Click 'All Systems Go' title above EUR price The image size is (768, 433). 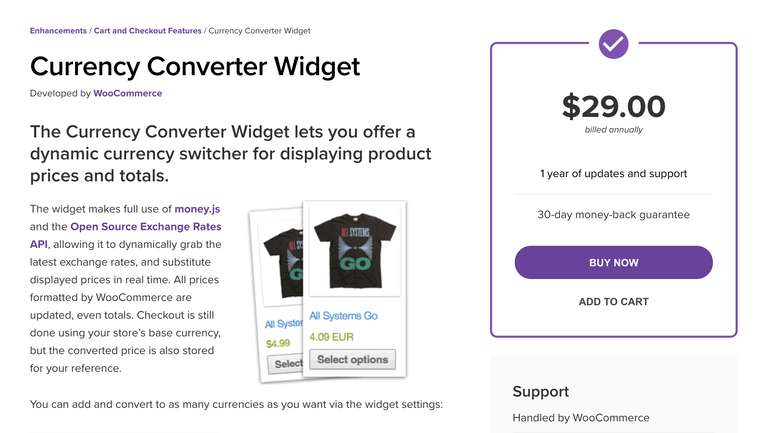point(336,316)
